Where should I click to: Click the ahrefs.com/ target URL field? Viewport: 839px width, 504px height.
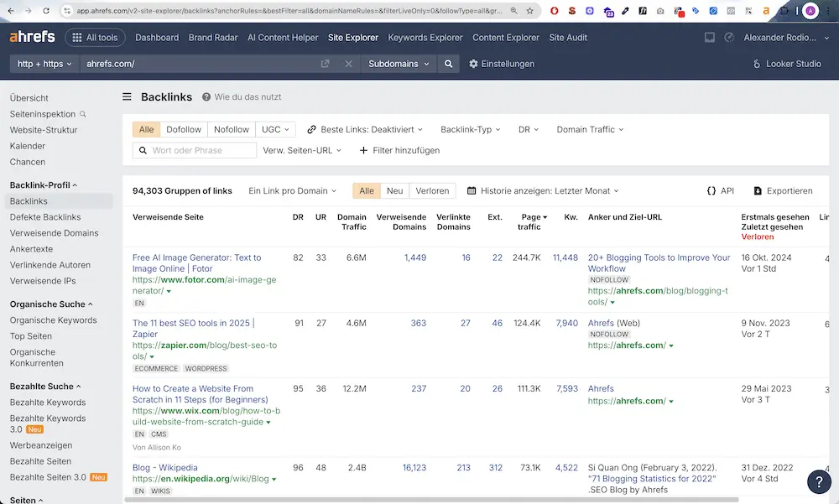(198, 64)
